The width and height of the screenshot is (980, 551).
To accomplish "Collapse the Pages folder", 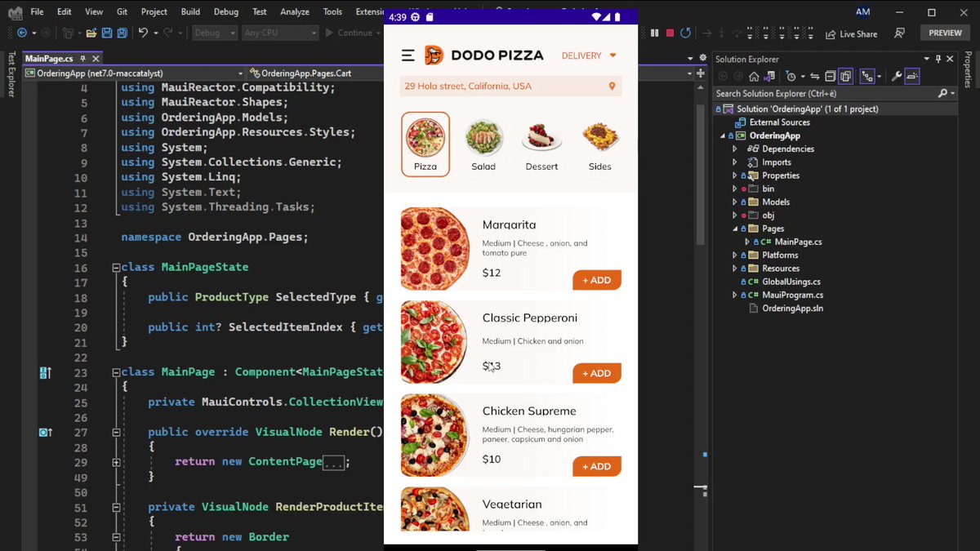I will [x=735, y=229].
